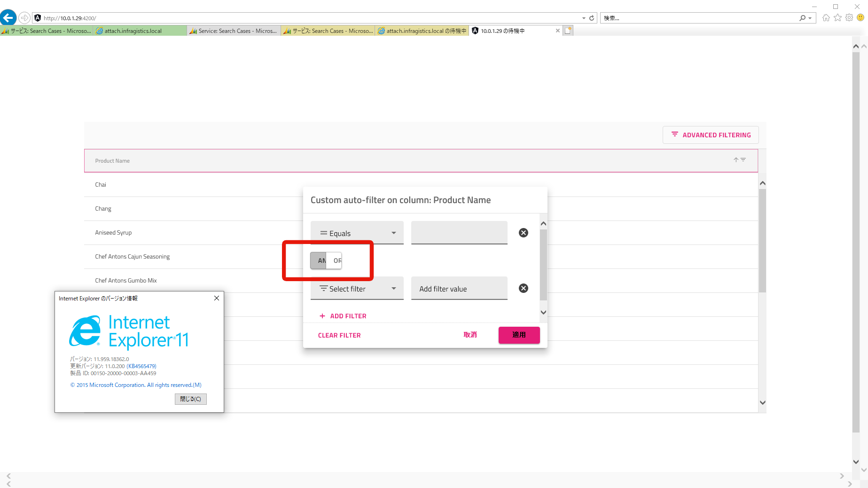868x488 pixels.
Task: Switch to the Service: Search Cases tab
Action: pos(234,31)
